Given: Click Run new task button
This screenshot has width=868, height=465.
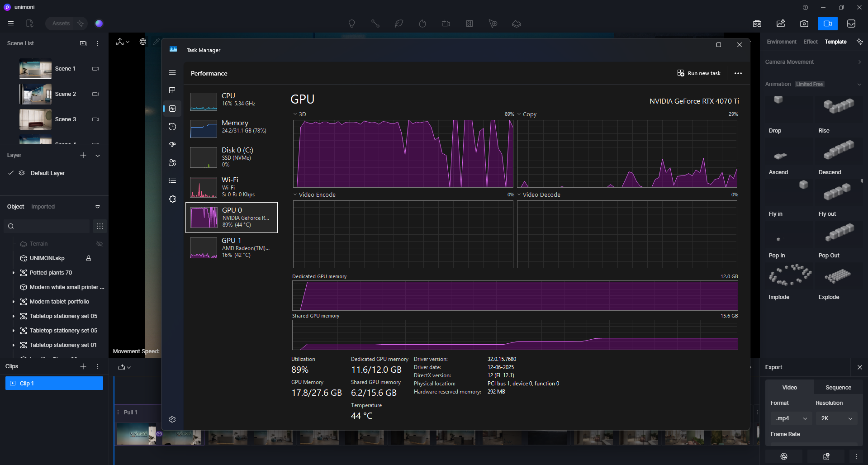Looking at the screenshot, I should tap(699, 73).
